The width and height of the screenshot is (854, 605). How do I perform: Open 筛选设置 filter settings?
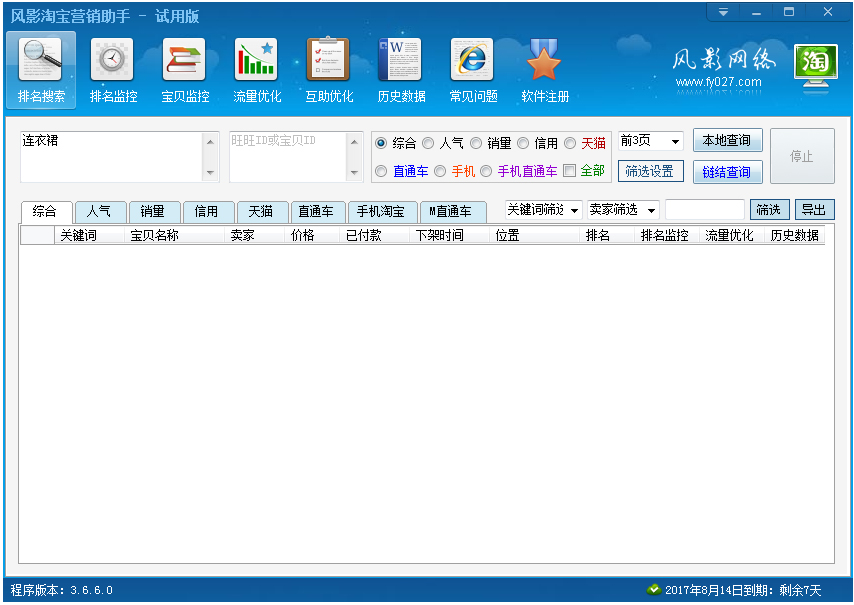pos(650,172)
